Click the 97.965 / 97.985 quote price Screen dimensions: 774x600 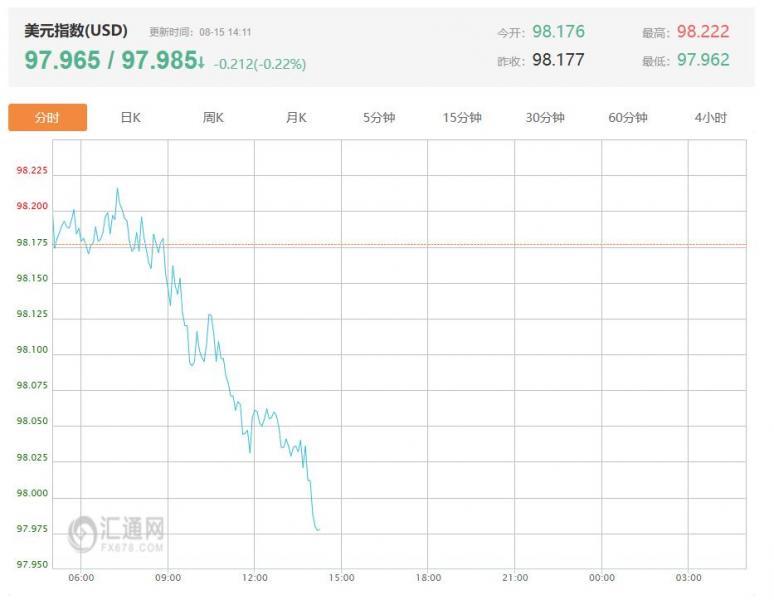pos(110,61)
